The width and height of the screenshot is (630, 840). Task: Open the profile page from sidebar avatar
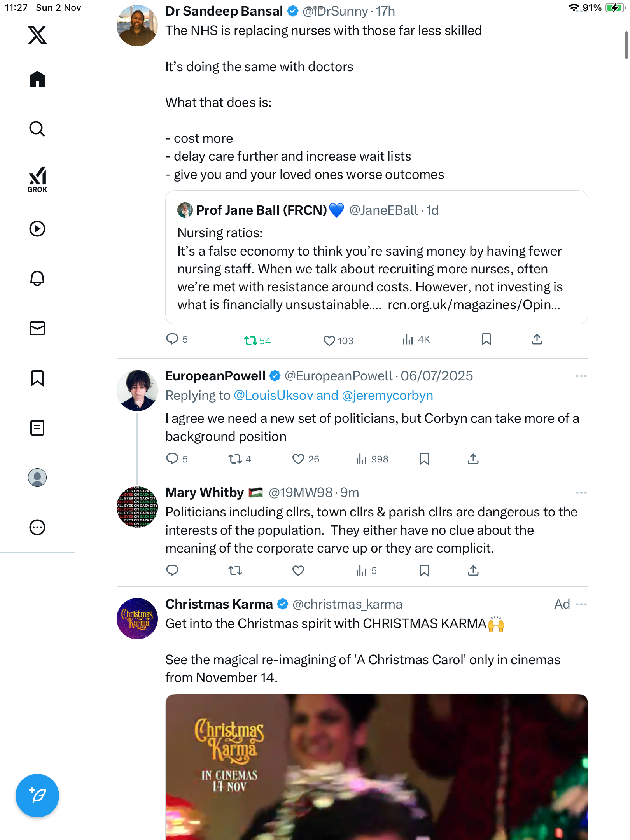[x=37, y=478]
